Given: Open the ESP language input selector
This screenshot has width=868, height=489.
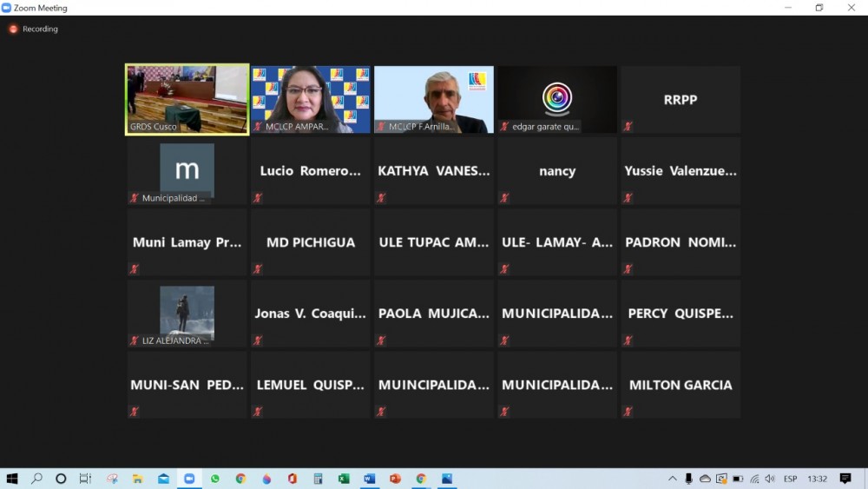Looking at the screenshot, I should (x=791, y=479).
